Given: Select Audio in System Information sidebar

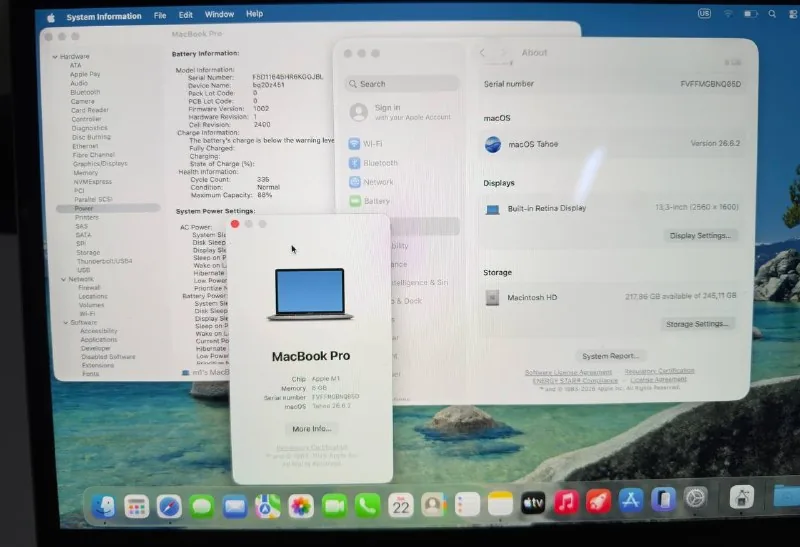Looking at the screenshot, I should point(79,83).
